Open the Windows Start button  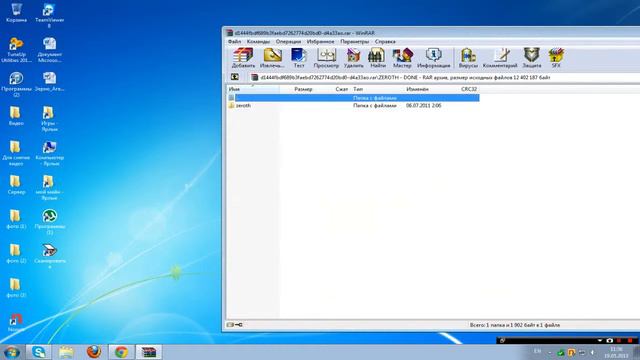(11, 352)
